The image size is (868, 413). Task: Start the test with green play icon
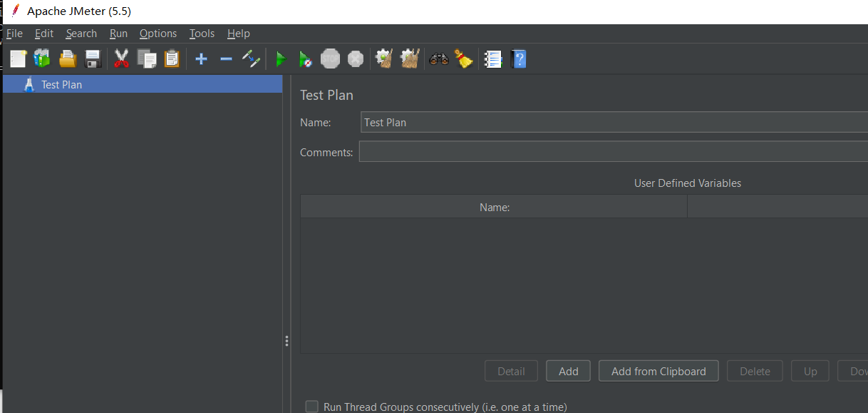click(x=281, y=59)
